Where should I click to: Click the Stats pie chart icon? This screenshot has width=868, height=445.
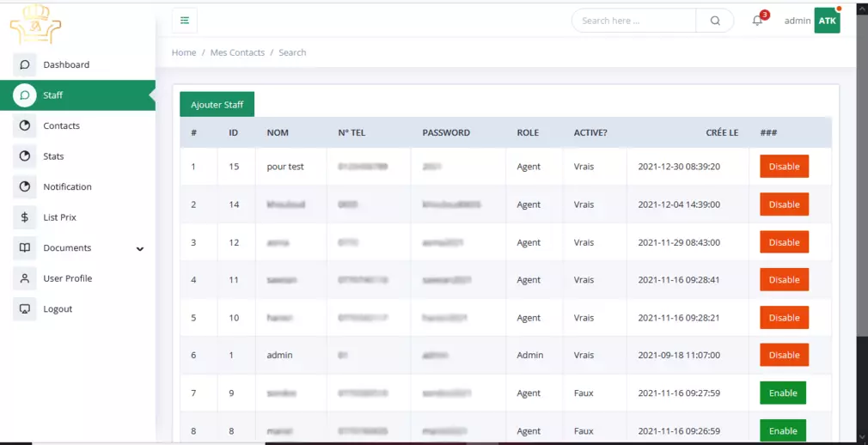25,156
